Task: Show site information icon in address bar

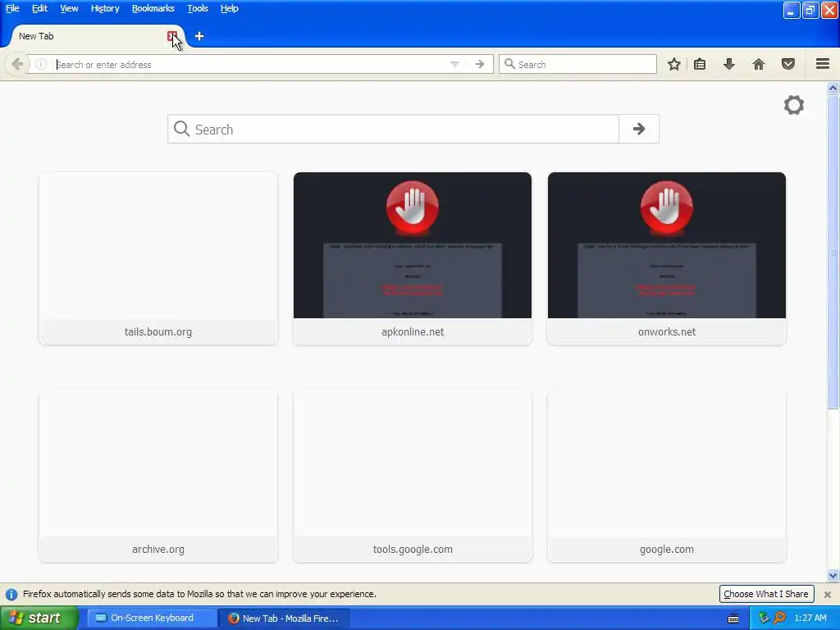Action: [x=41, y=64]
